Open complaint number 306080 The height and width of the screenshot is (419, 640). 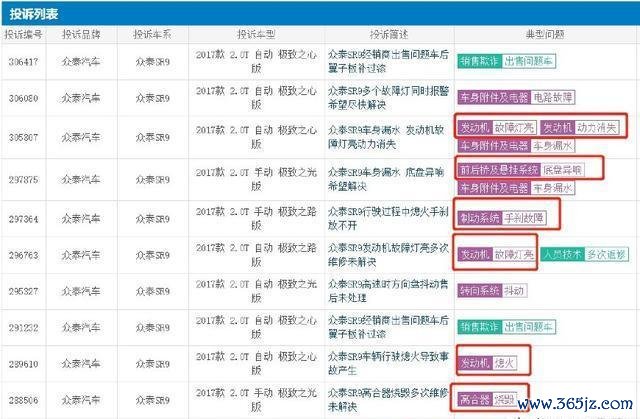(x=23, y=98)
